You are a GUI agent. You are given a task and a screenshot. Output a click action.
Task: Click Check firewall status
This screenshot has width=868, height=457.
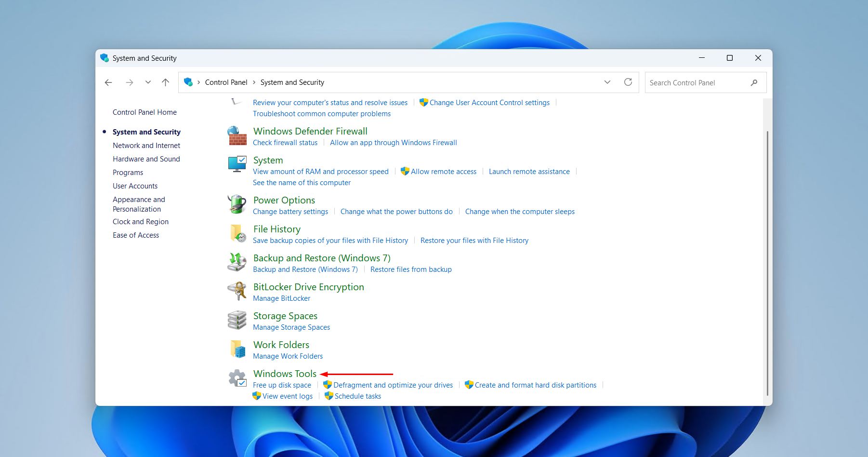(x=285, y=143)
